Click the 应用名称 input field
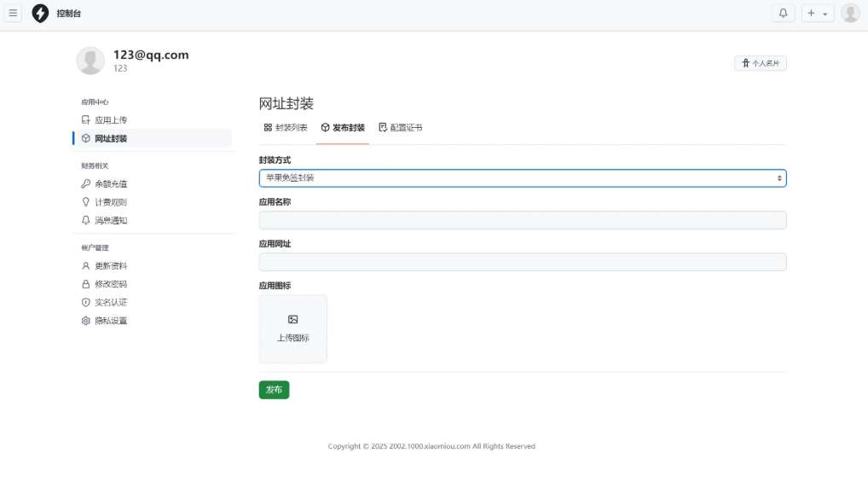868x482 pixels. pyautogui.click(x=522, y=220)
